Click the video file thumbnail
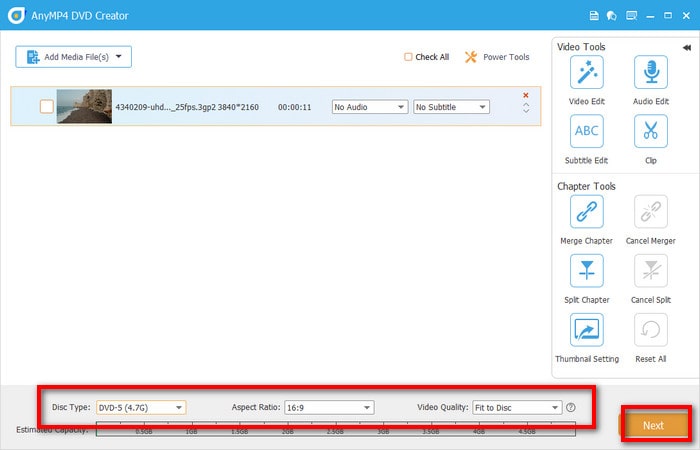 coord(84,107)
